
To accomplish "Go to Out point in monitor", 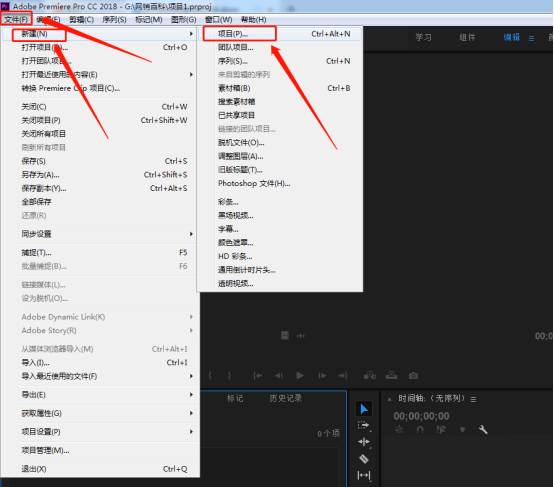I will 343,375.
